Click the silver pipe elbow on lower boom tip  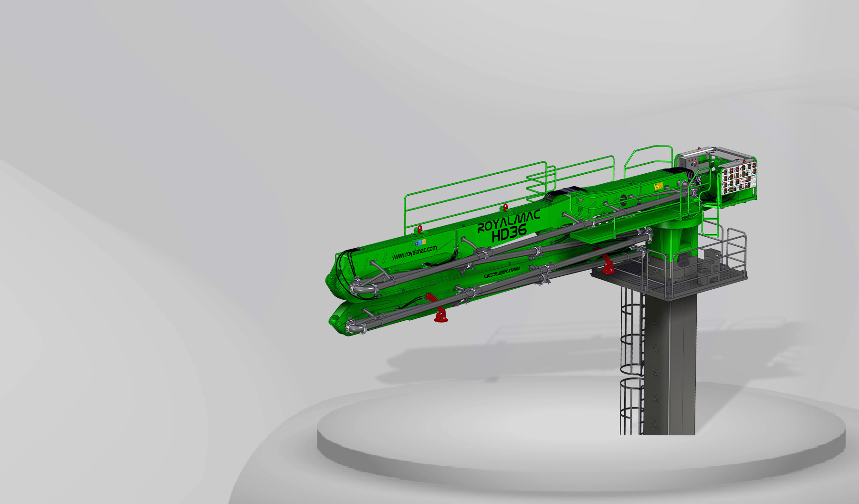(x=355, y=327)
